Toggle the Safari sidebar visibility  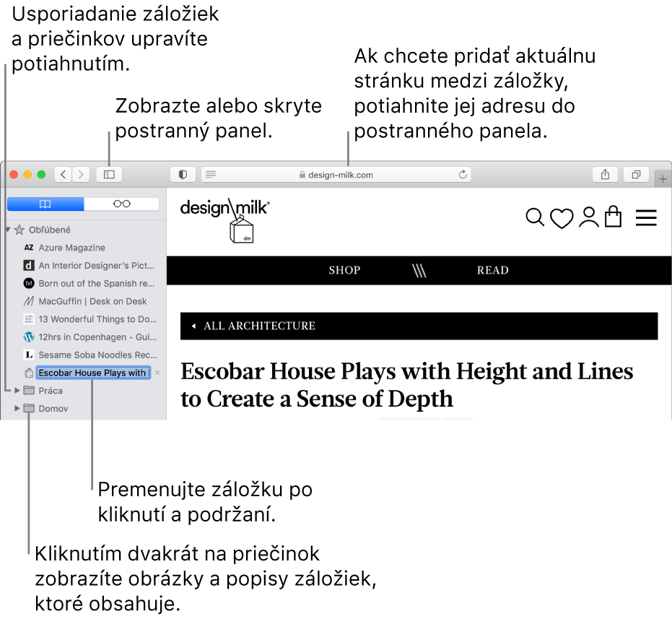[x=108, y=174]
